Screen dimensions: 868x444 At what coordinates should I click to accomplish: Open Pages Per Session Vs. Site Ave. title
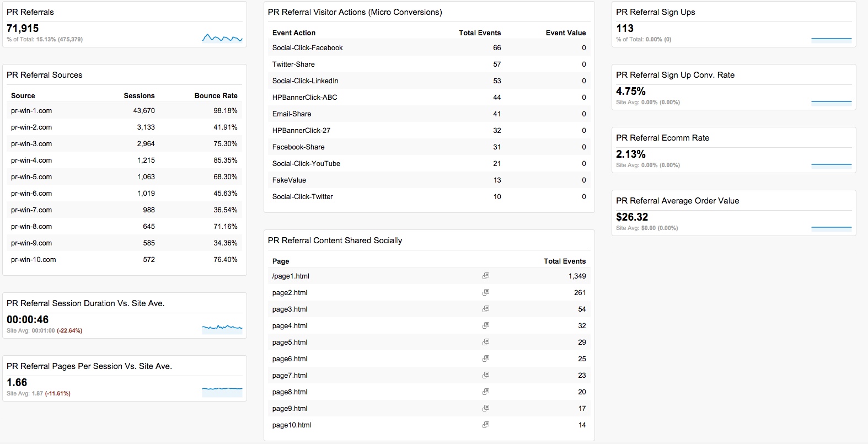click(89, 366)
